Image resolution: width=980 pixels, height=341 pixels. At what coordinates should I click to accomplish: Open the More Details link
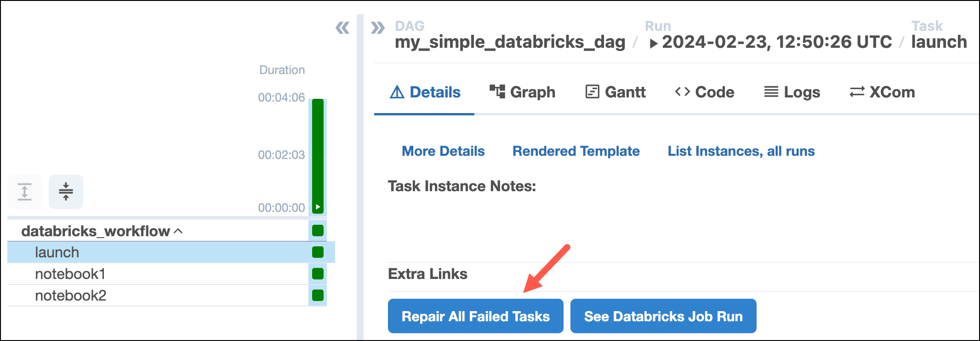click(x=443, y=151)
